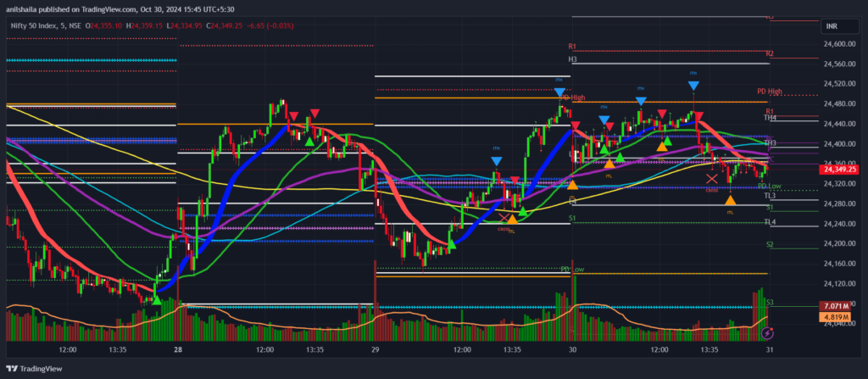Screen dimensions: 868x379
Task: Click the cross marker in Oct 29 session
Action: coord(504,218)
